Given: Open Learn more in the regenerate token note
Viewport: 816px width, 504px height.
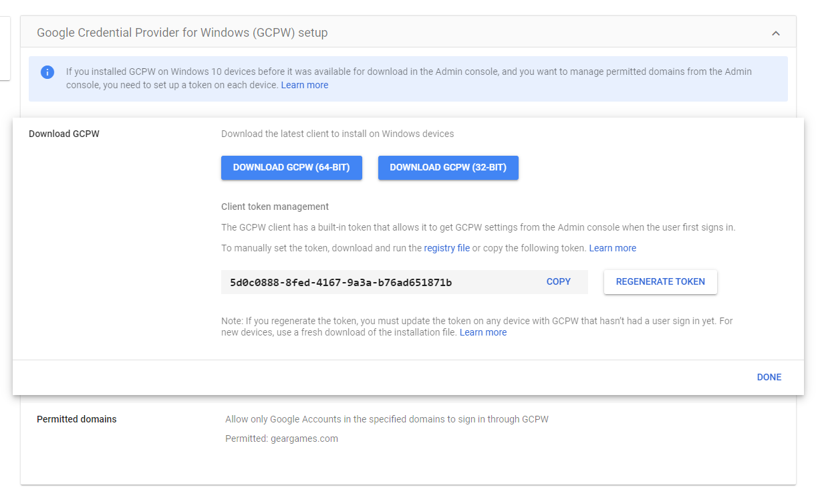Looking at the screenshot, I should pyautogui.click(x=483, y=332).
